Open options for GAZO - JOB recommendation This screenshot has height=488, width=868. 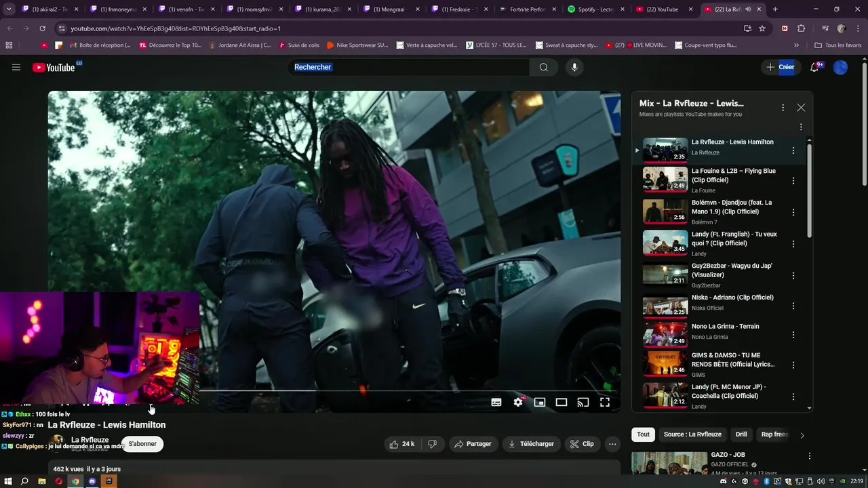[809, 456]
